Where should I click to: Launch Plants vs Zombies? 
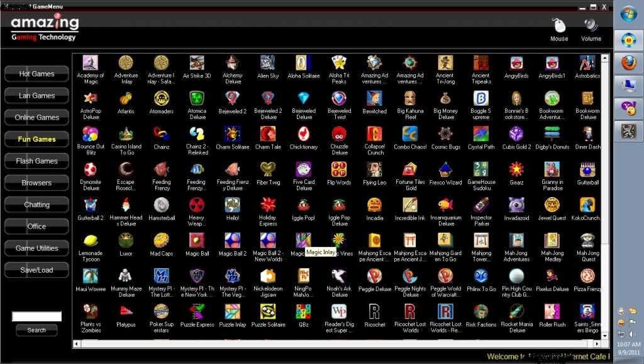click(91, 312)
